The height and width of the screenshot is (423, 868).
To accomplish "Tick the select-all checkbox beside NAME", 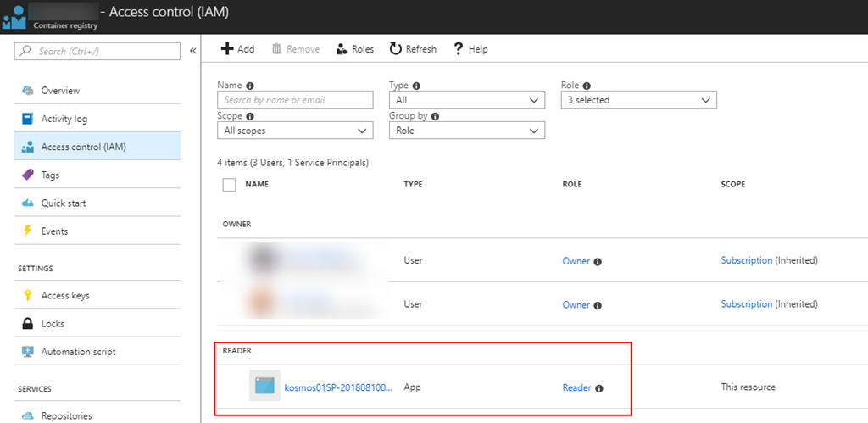I will [x=229, y=184].
